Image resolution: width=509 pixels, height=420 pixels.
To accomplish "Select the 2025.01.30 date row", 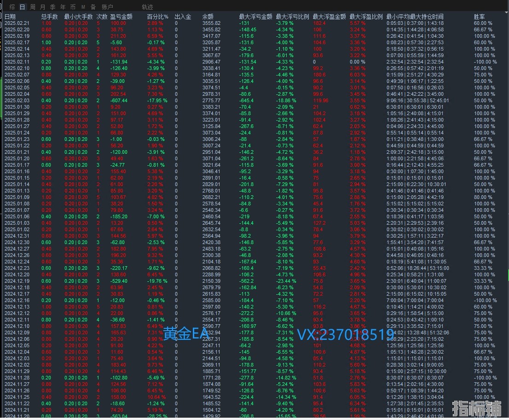I will [17, 107].
